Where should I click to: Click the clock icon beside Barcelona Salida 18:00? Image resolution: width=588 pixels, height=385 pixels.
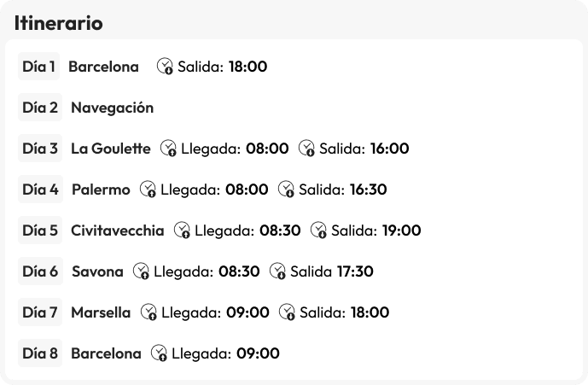tap(166, 67)
